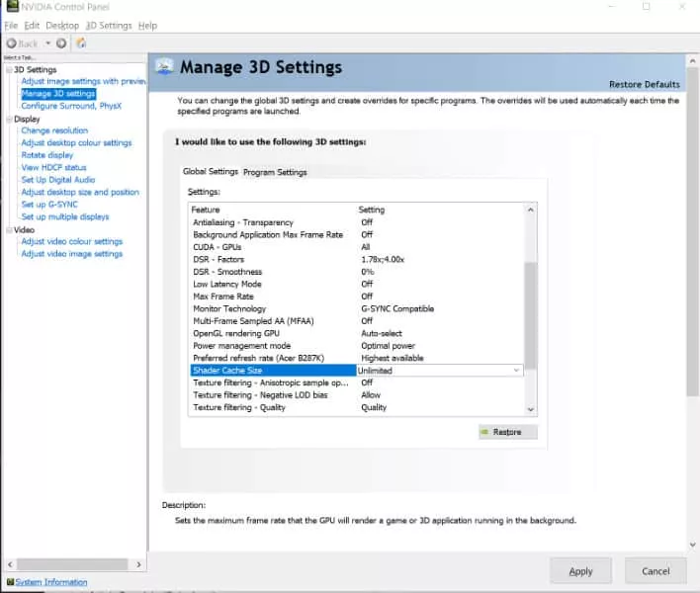Screen dimensions: 700x593
Task: Open the System Information link
Action: coord(51,582)
